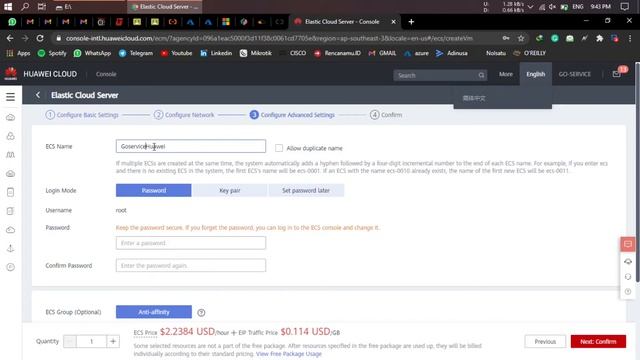Open Chrome's three-dot menu
Screen dimensions: 640x360
630,38
